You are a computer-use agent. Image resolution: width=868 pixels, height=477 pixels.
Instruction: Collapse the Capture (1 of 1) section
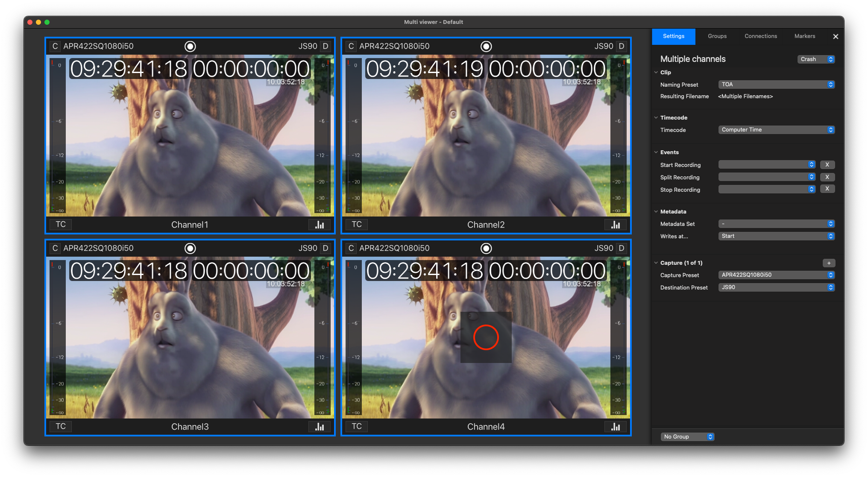pyautogui.click(x=656, y=263)
